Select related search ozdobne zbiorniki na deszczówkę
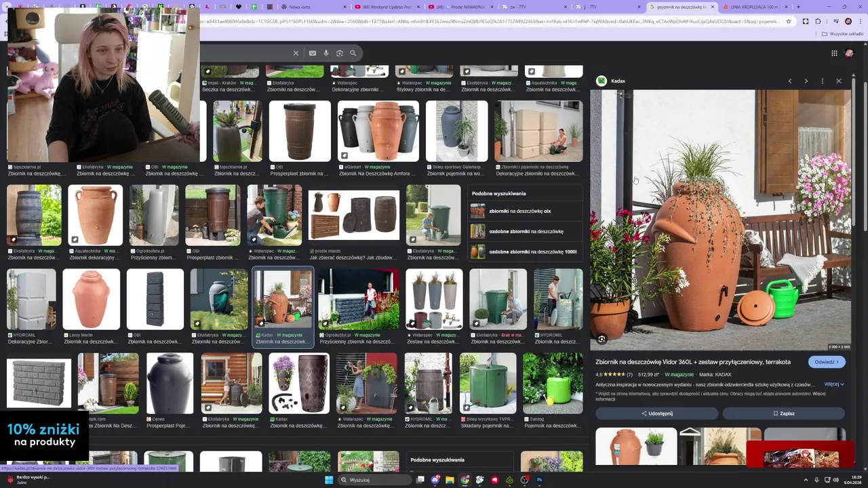Image resolution: width=868 pixels, height=488 pixels. [x=526, y=232]
